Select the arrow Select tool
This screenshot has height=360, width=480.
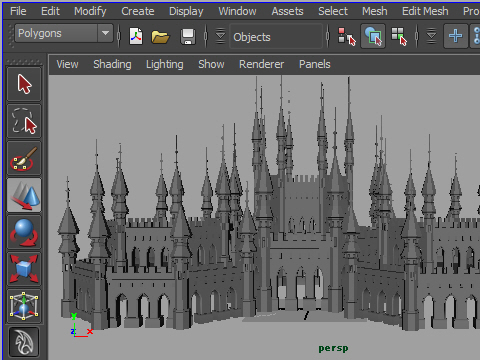24,84
